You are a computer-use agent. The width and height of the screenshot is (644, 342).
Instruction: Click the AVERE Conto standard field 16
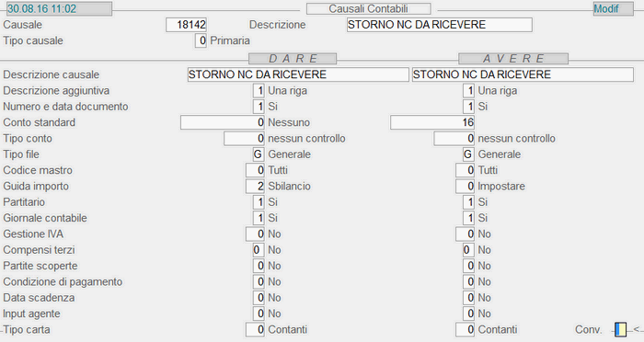(432, 122)
